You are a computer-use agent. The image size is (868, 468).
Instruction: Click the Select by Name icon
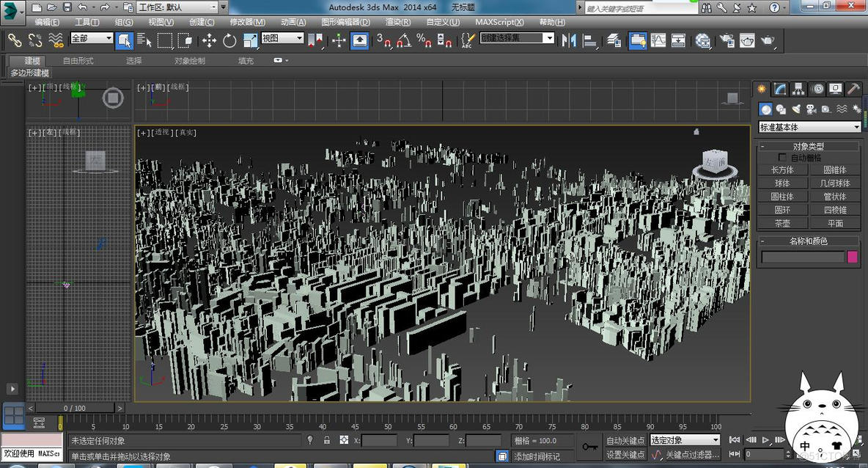point(144,40)
